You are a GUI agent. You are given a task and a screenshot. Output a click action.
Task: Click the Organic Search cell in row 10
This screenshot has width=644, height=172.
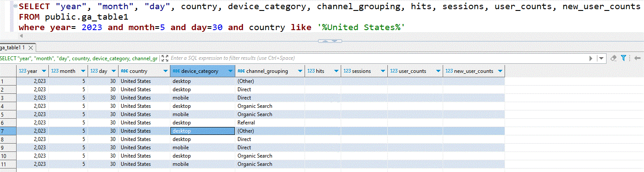click(270, 156)
